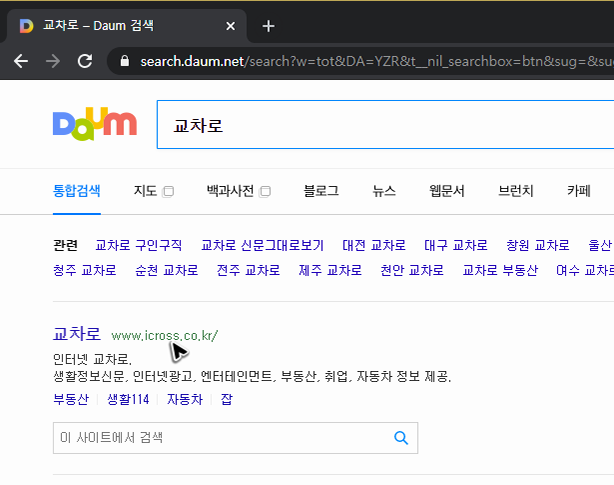Click the site search magnifier icon
Image resolution: width=614 pixels, height=485 pixels.
[401, 438]
